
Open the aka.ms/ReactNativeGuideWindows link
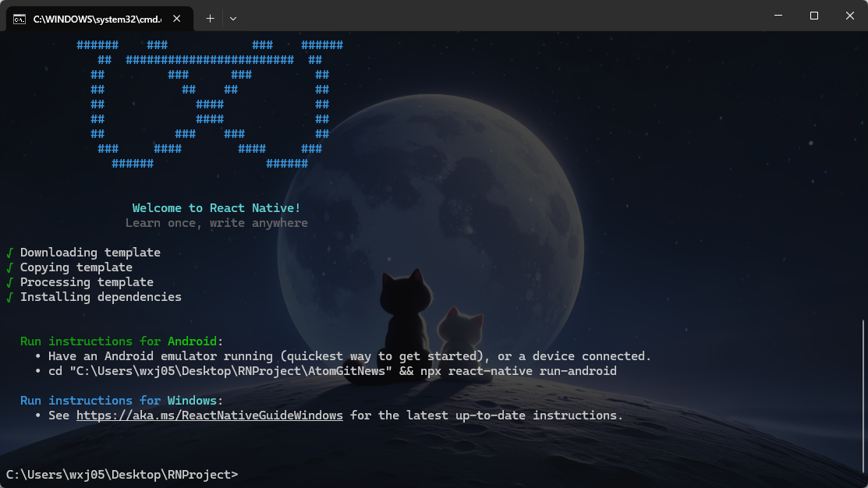209,416
